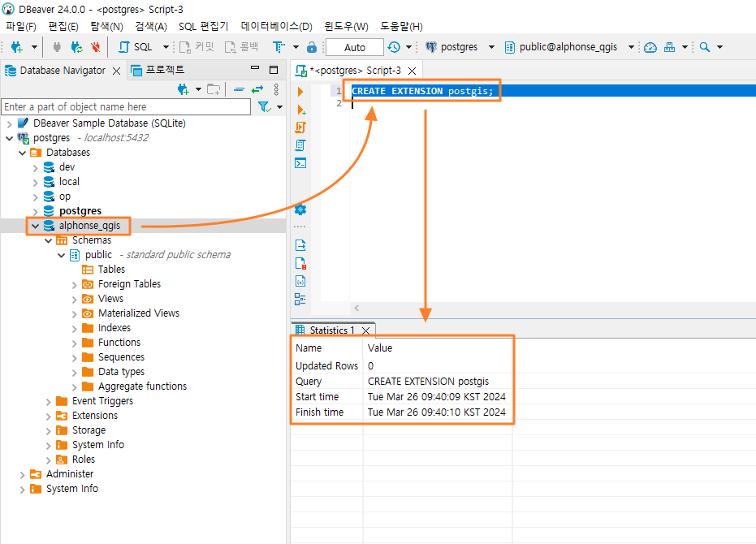Open the 파일(F) menu
Image resolution: width=756 pixels, height=544 pixels.
point(21,26)
